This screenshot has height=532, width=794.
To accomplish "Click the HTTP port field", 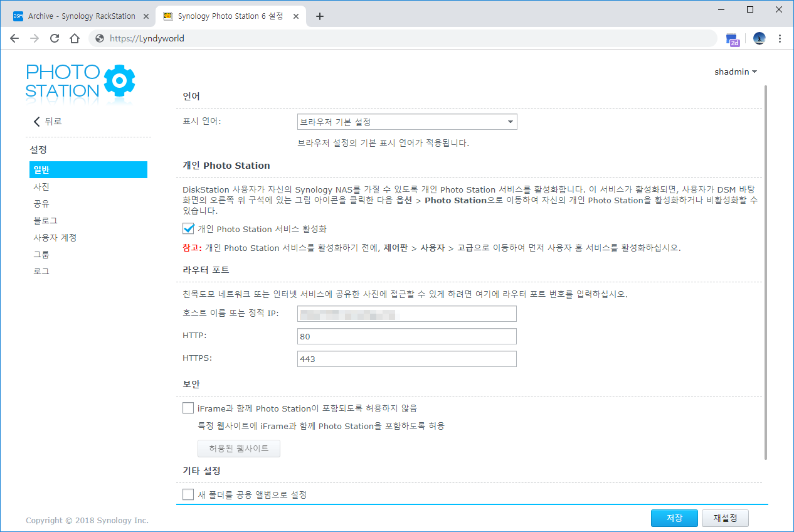I will (x=407, y=336).
